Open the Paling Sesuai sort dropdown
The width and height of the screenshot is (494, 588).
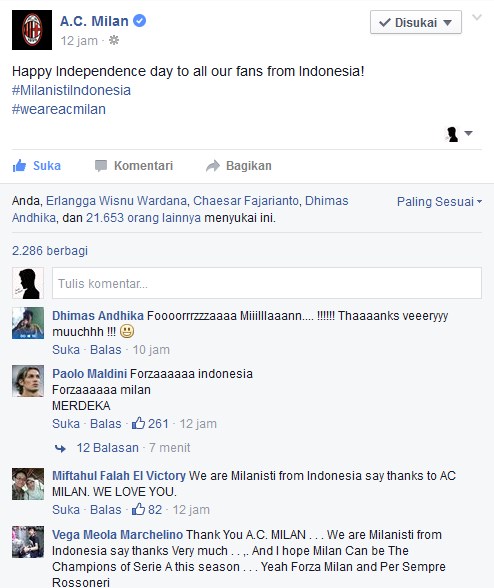(x=439, y=202)
